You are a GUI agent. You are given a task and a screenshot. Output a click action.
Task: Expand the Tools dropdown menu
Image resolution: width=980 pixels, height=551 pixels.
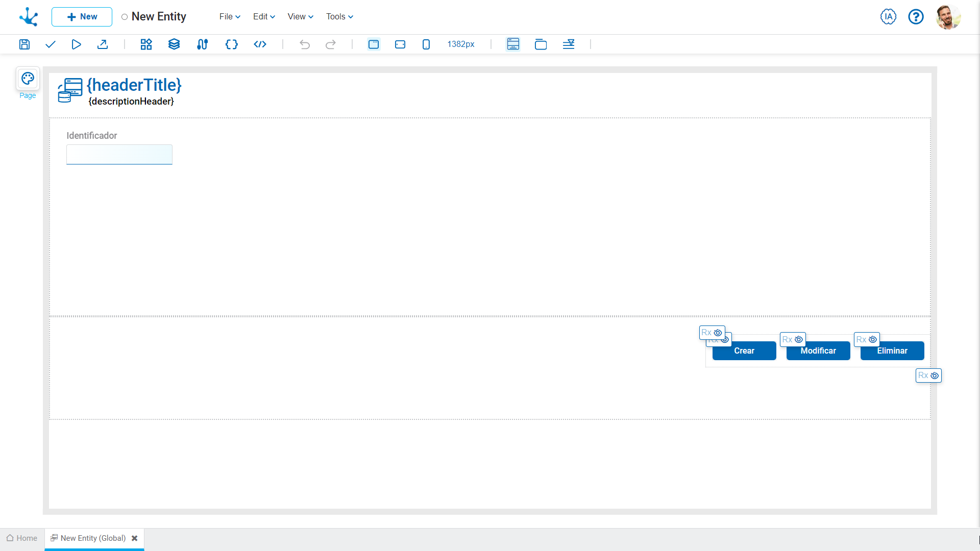(339, 17)
